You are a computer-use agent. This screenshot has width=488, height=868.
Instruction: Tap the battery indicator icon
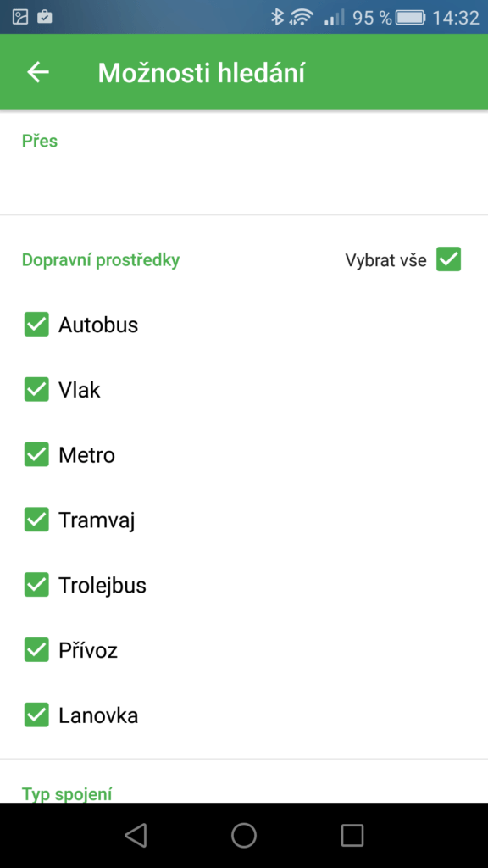click(x=411, y=18)
